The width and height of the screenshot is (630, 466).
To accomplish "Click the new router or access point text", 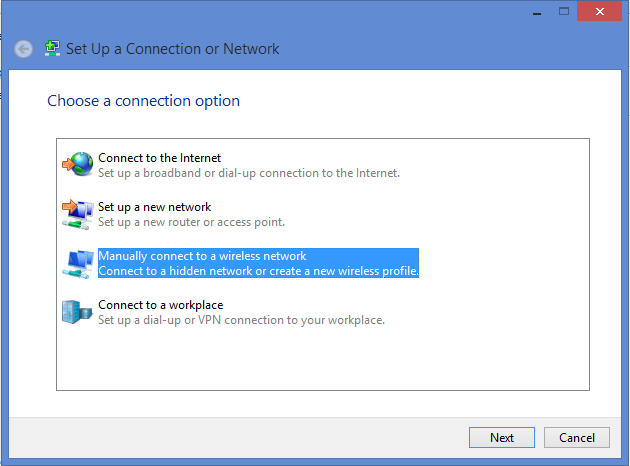I will [192, 222].
